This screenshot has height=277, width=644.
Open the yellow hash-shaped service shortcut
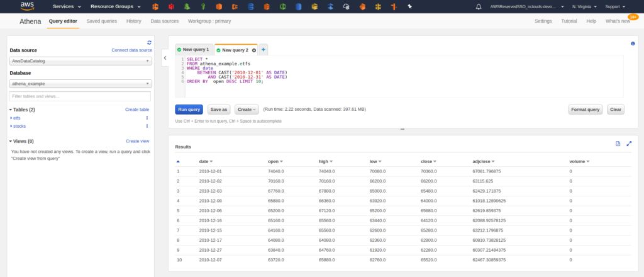[x=378, y=6]
